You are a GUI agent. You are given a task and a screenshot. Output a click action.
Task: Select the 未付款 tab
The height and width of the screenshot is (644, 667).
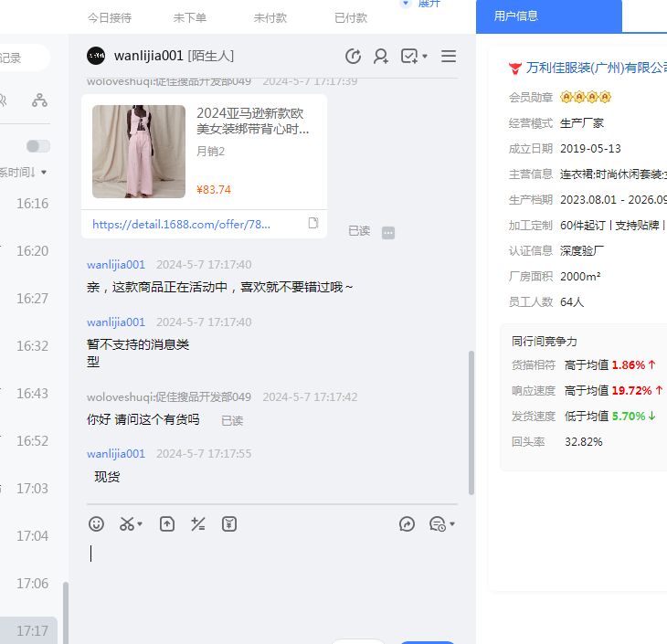coord(270,17)
